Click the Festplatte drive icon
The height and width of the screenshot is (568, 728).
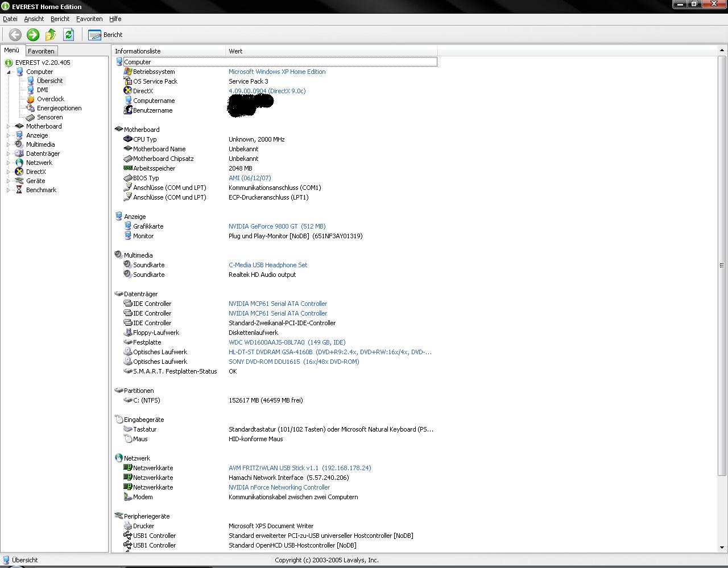click(x=128, y=342)
